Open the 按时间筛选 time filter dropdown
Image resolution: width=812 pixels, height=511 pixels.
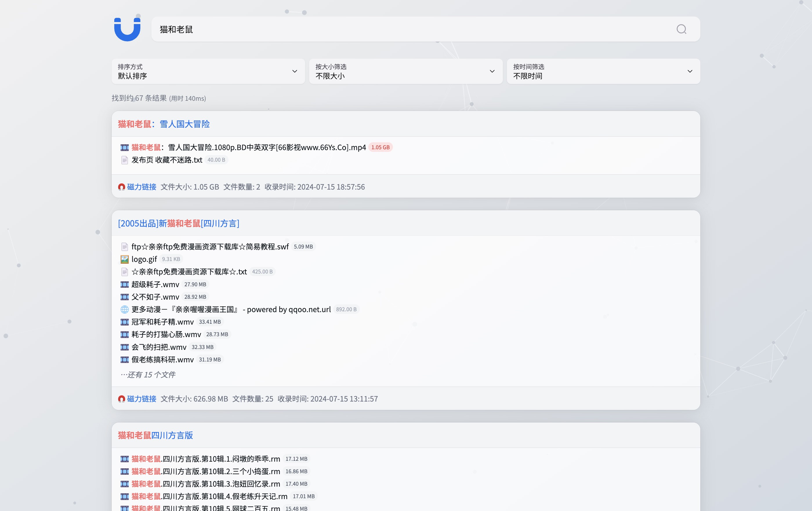[x=603, y=71]
